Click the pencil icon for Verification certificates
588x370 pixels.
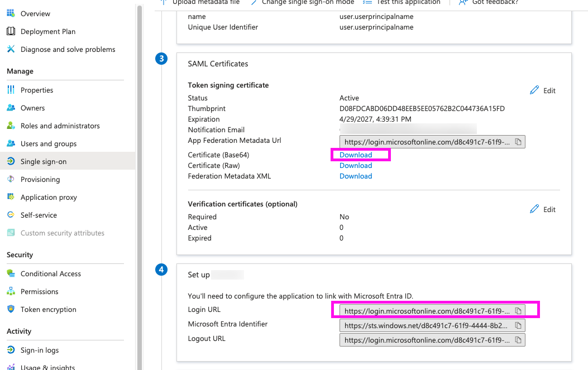(534, 209)
